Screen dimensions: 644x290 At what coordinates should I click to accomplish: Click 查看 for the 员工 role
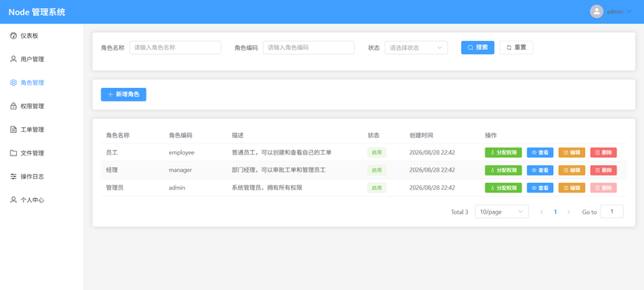pyautogui.click(x=540, y=152)
